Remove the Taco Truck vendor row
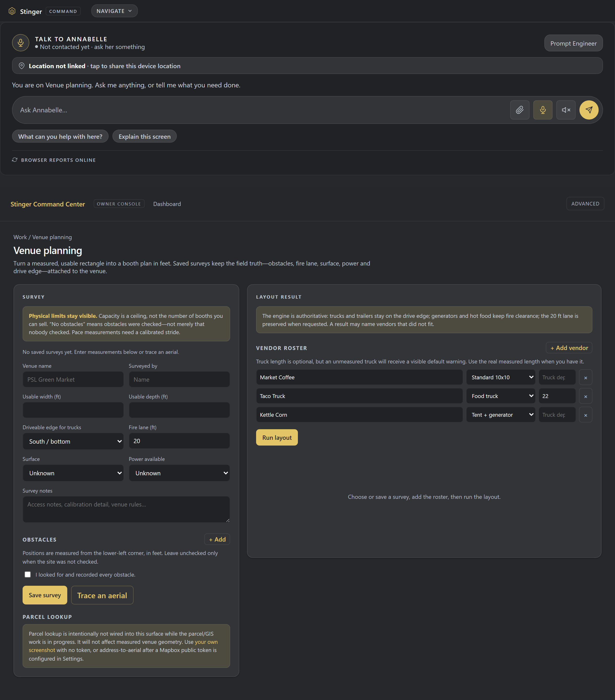Image resolution: width=615 pixels, height=700 pixels. click(585, 396)
